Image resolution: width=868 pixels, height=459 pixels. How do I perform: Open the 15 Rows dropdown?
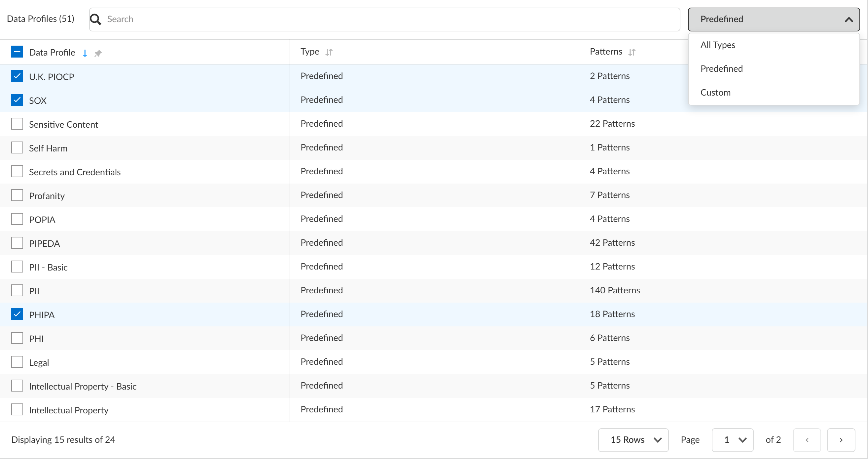633,440
